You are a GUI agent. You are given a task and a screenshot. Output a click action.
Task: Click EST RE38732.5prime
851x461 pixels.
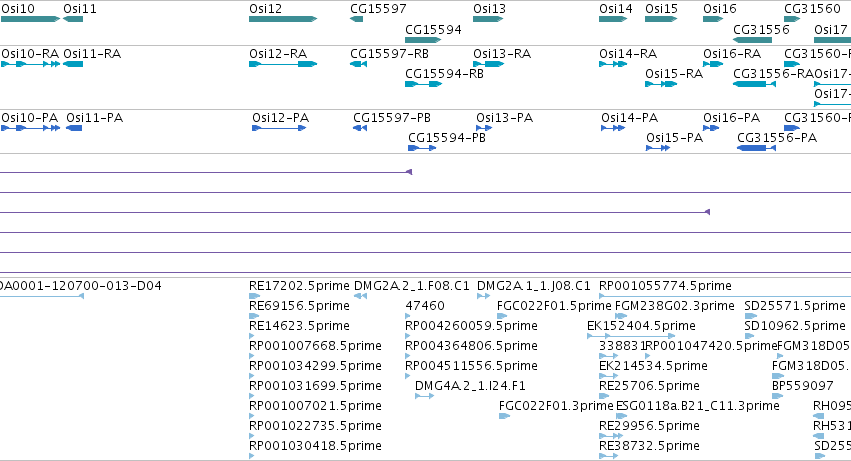click(649, 446)
